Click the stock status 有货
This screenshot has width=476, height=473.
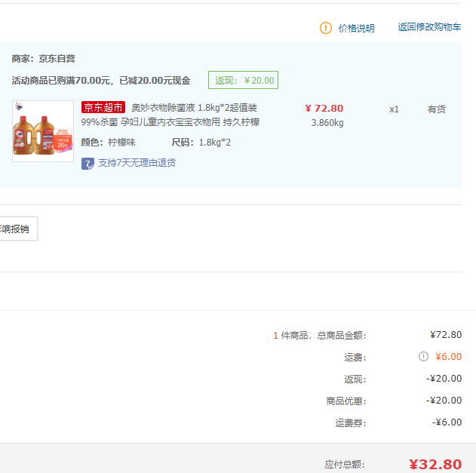click(x=437, y=109)
